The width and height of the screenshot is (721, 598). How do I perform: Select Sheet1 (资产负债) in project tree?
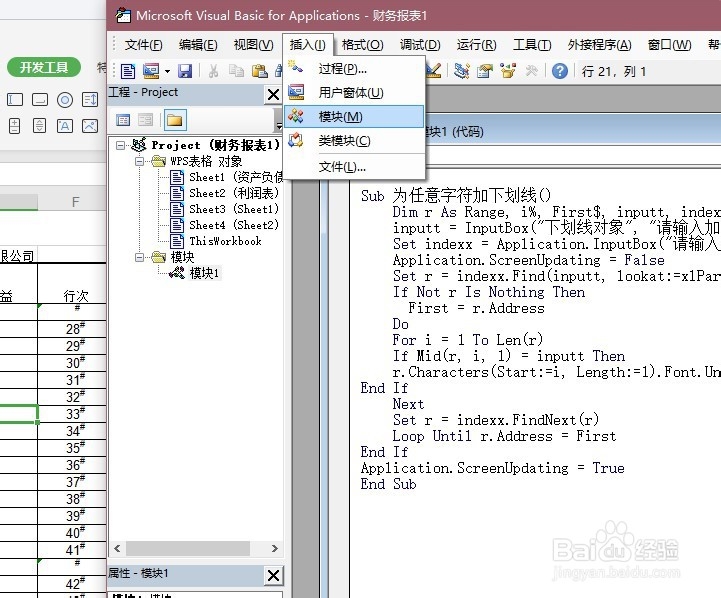[227, 177]
